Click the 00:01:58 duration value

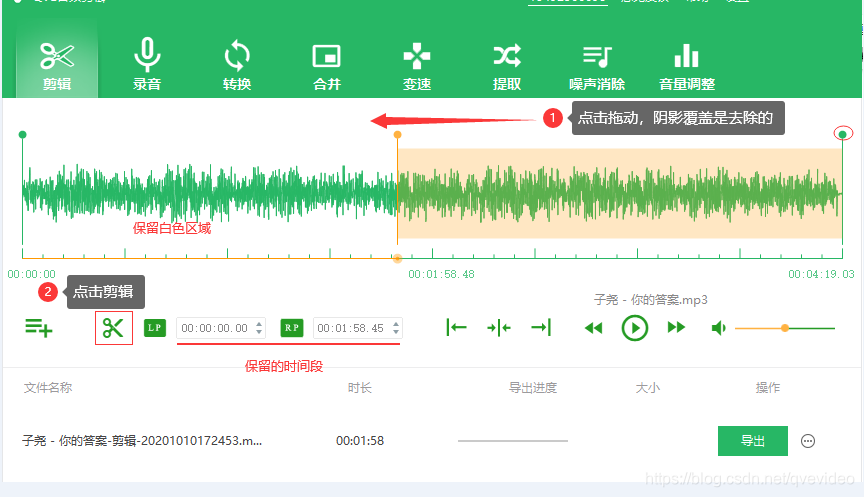[360, 441]
